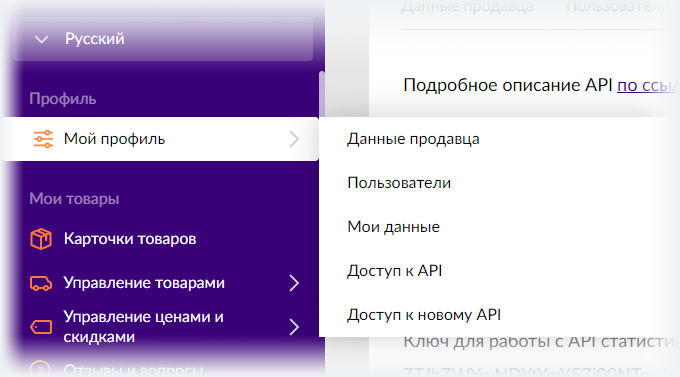
Task: Follow the 'по ссылке' API description link
Action: pos(648,85)
